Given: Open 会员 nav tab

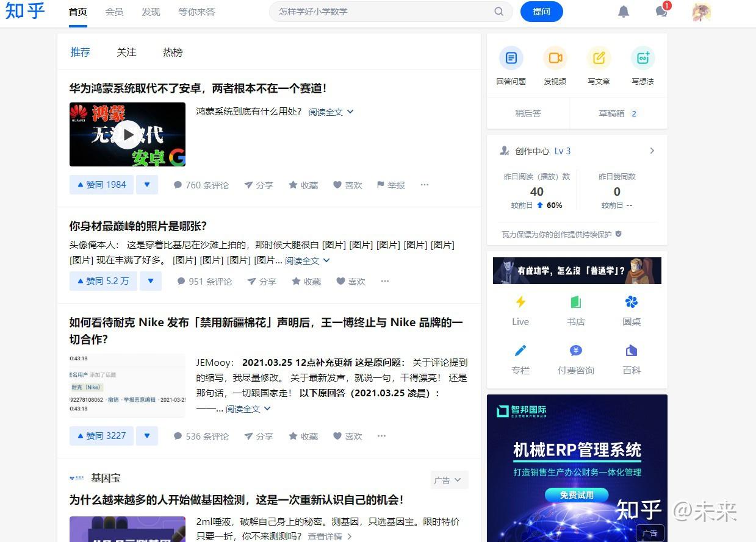Looking at the screenshot, I should click(x=114, y=12).
